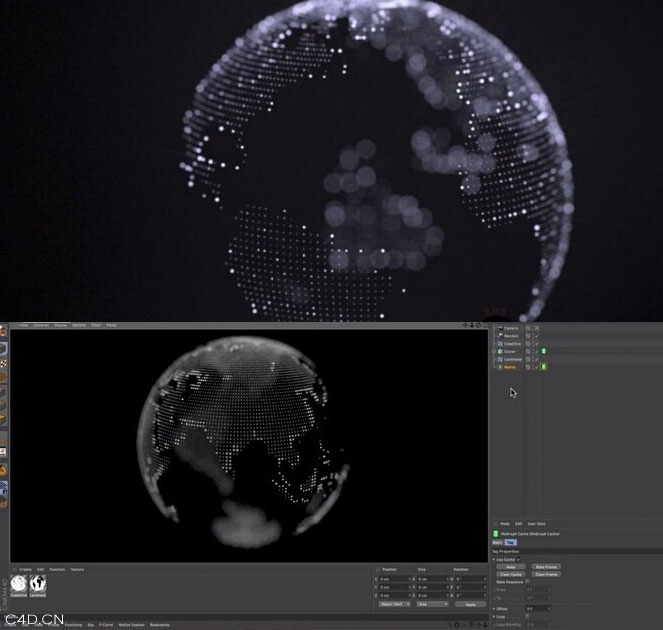Image resolution: width=663 pixels, height=630 pixels.
Task: Open the viewport Panel menu
Action: point(111,325)
